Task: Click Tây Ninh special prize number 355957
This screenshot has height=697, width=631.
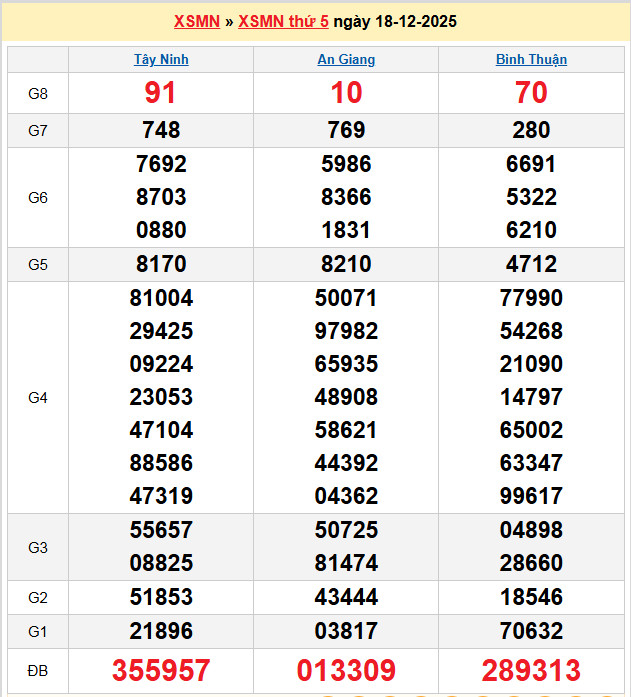Action: pyautogui.click(x=161, y=670)
